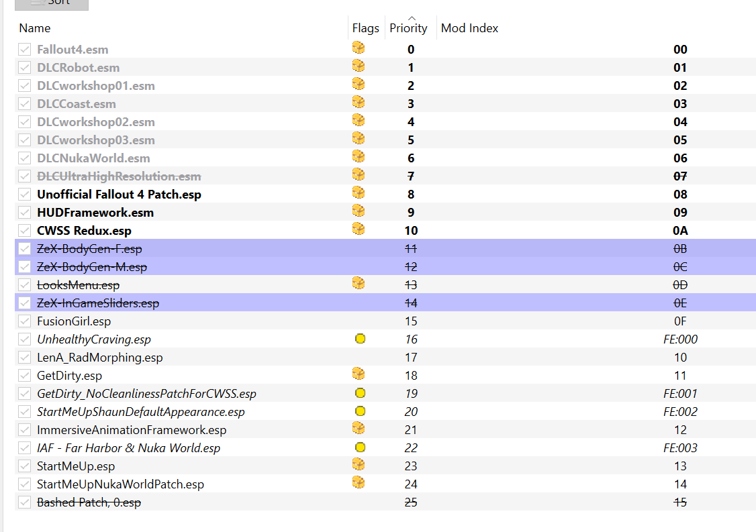Screen dimensions: 756x532
Task: Click the yellow flag for IAF - Far Harbor & Nuka World.esp
Action: point(360,447)
